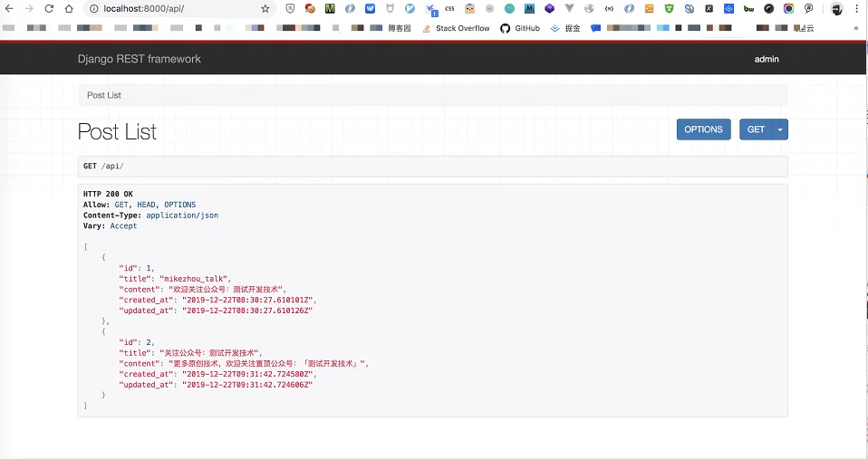Click the teal circle extension icon
The image size is (868, 459).
(509, 8)
